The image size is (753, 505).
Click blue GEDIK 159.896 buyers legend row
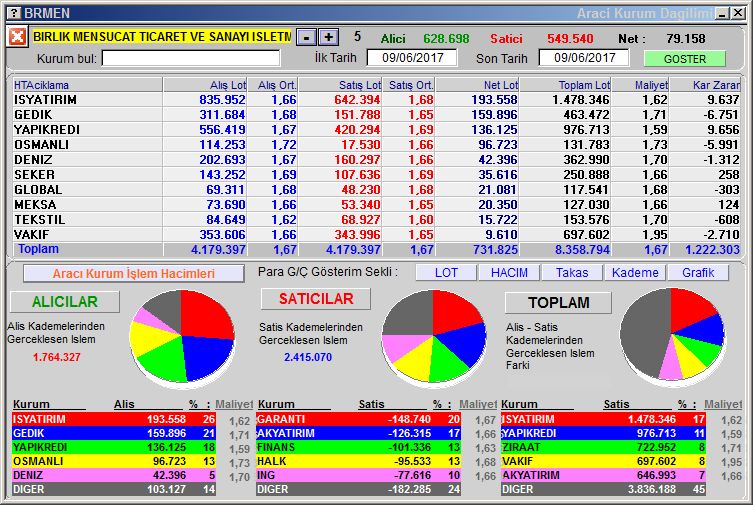pos(114,433)
